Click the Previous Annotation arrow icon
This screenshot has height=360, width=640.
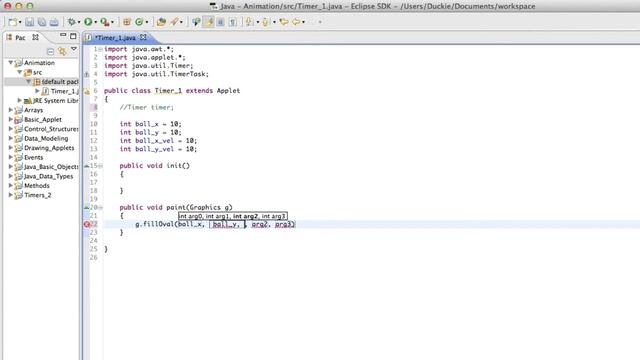coord(265,22)
